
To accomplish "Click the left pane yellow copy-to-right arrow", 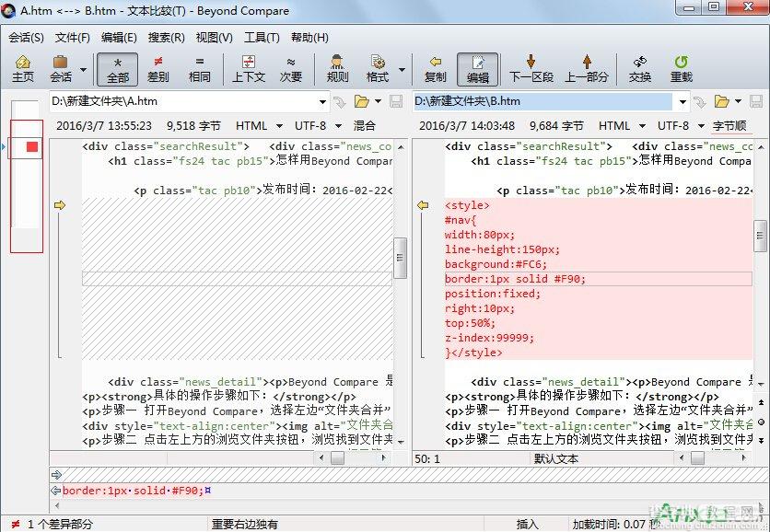I will click(x=60, y=205).
